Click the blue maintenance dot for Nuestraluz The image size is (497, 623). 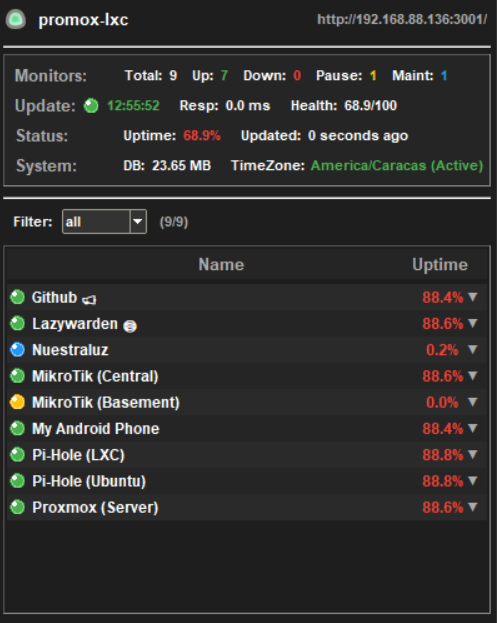17,350
